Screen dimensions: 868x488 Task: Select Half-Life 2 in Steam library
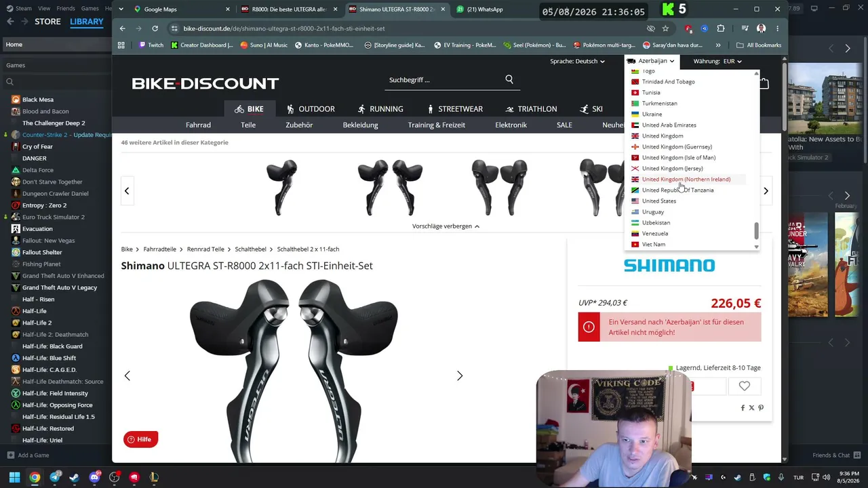[37, 323]
